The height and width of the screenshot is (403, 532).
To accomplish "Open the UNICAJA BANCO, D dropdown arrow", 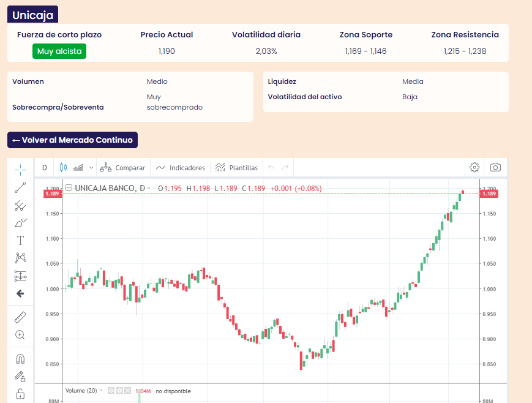I will pos(149,189).
